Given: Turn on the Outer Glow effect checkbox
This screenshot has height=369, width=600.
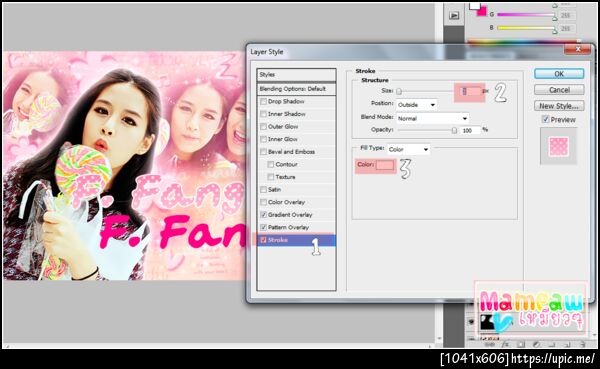Looking at the screenshot, I should tap(263, 127).
